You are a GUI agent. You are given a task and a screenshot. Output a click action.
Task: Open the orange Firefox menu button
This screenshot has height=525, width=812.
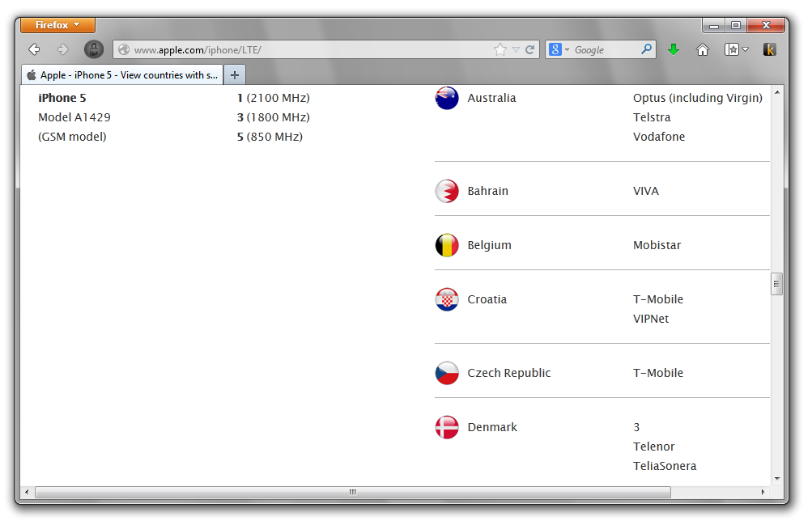[x=57, y=25]
